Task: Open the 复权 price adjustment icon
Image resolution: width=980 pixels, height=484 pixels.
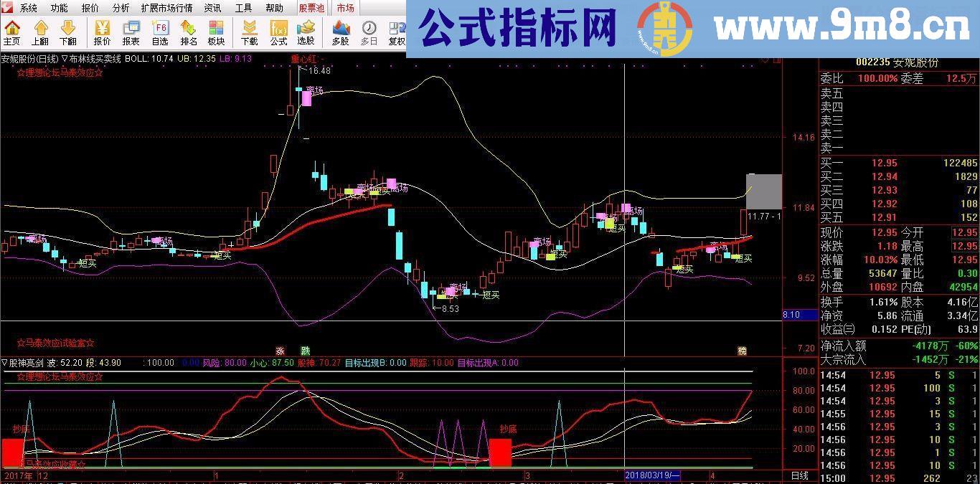Action: click(x=395, y=32)
